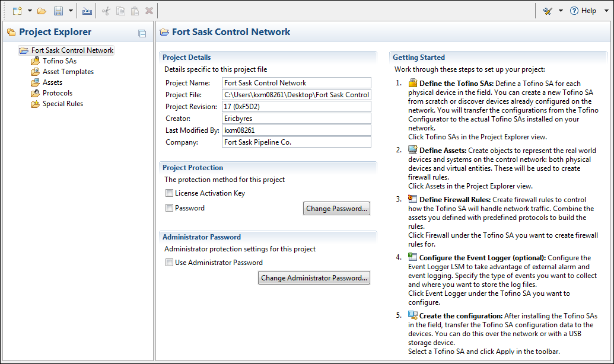The width and height of the screenshot is (614, 364).
Task: Expand the Save dropdown arrow
Action: [x=71, y=11]
